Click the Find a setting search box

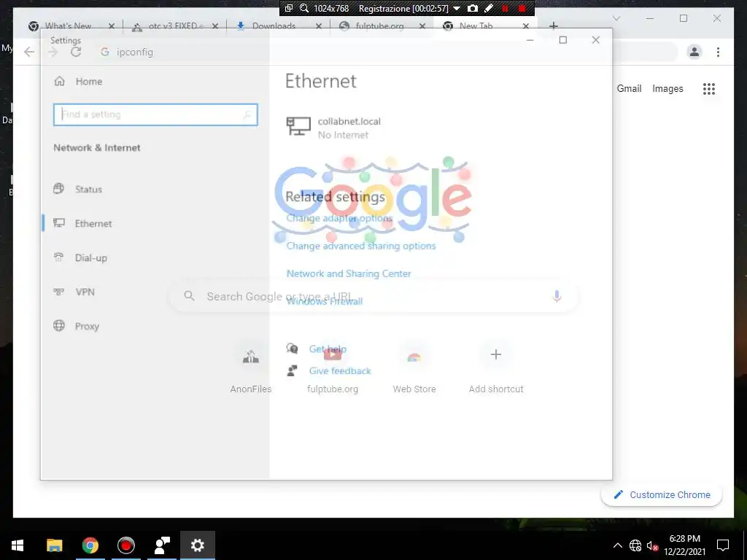[x=155, y=114]
